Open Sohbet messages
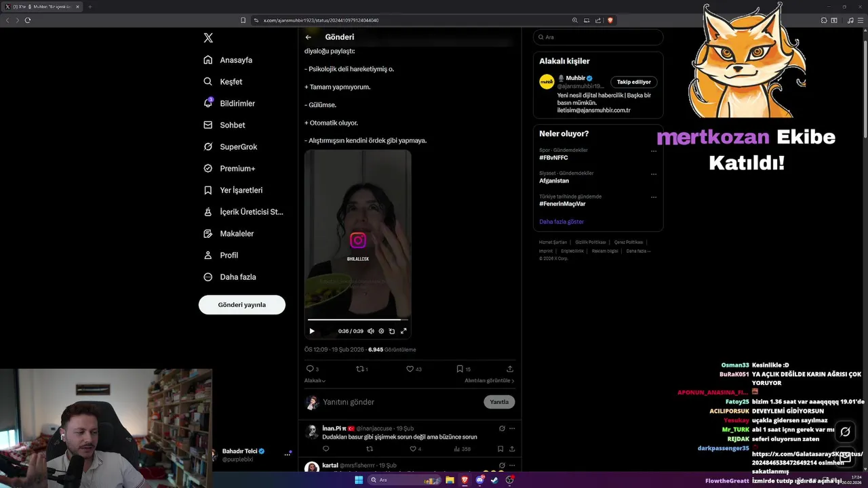 pyautogui.click(x=224, y=125)
